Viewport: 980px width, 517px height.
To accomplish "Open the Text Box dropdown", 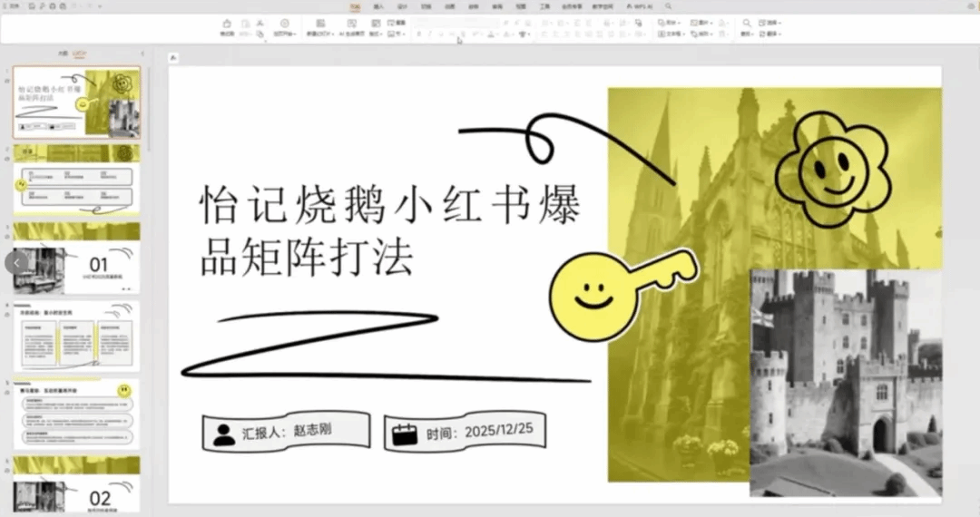I will point(671,34).
